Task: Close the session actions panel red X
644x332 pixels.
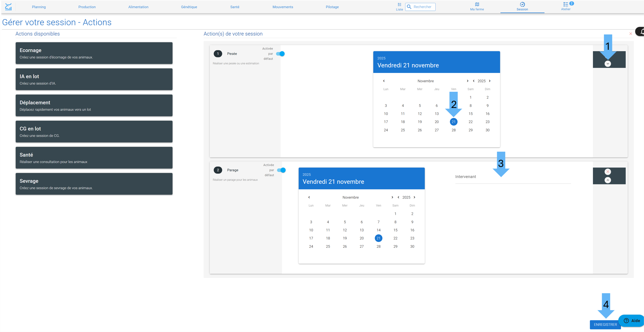Action: point(630,34)
